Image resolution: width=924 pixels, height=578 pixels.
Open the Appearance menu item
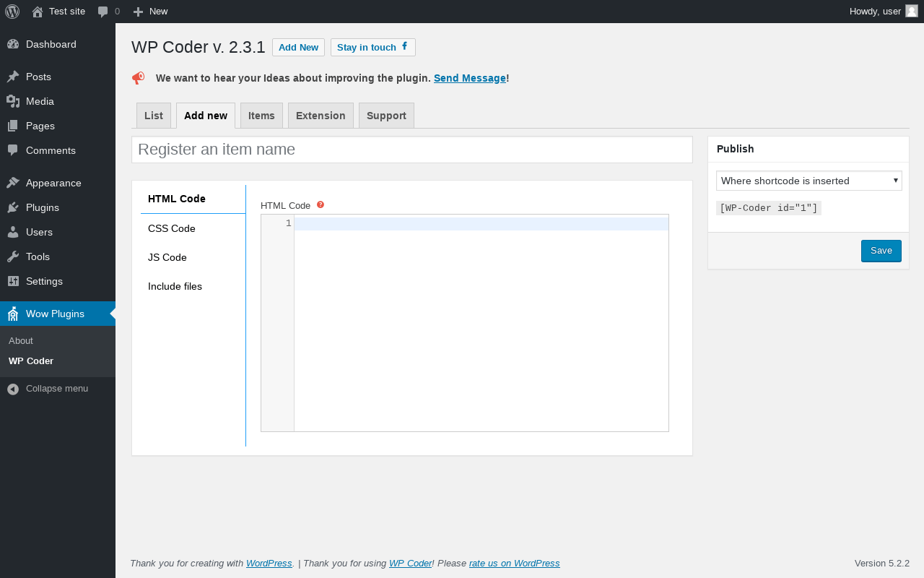(x=58, y=183)
